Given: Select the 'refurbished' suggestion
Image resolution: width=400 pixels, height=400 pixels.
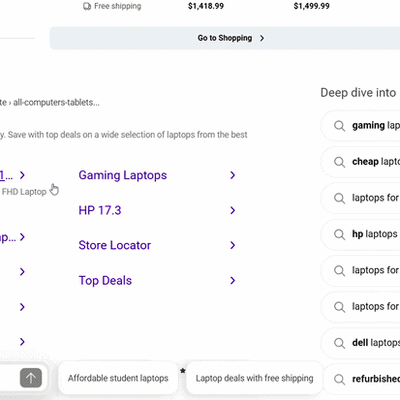Looking at the screenshot, I should click(361, 379).
